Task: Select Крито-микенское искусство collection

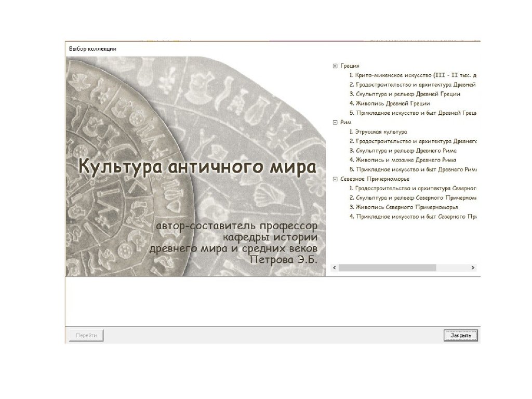Action: click(x=413, y=75)
